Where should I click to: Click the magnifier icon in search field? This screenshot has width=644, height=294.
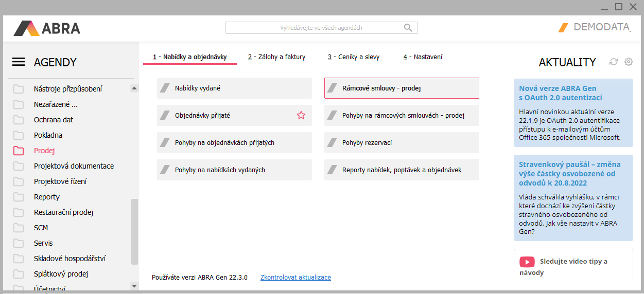point(408,28)
